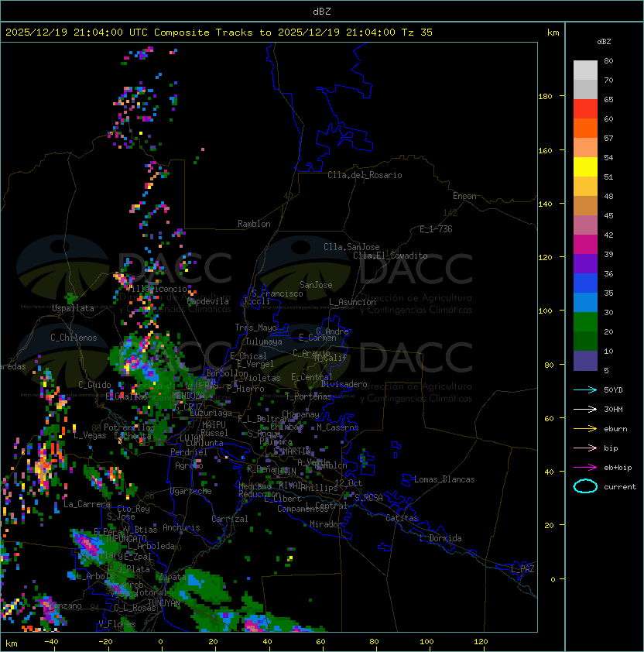Click the pink bip arrow symbol

pos(585,448)
